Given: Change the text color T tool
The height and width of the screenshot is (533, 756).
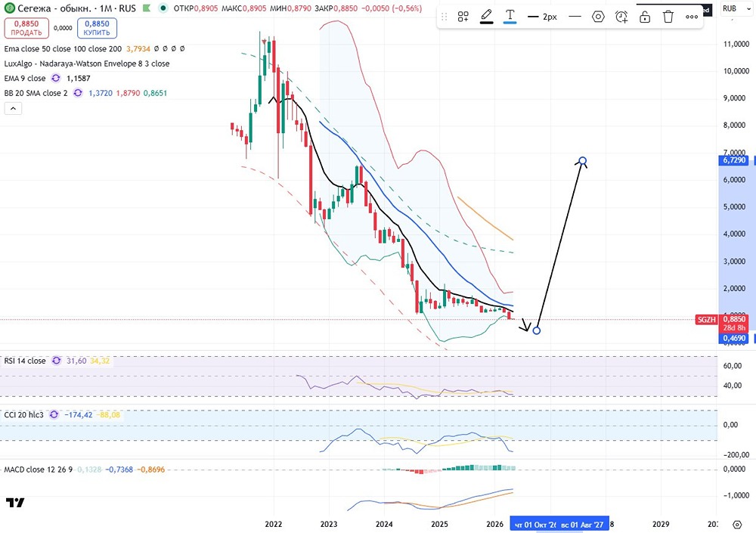Looking at the screenshot, I should tap(510, 17).
